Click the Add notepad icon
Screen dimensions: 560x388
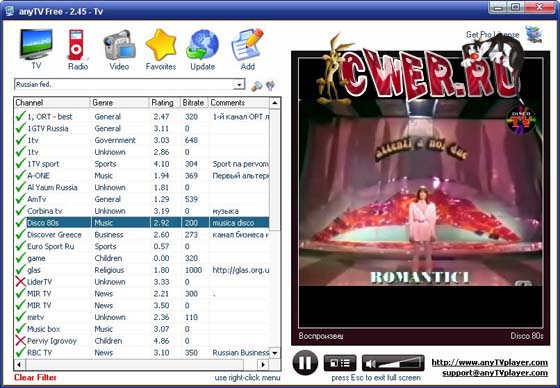tap(248, 45)
